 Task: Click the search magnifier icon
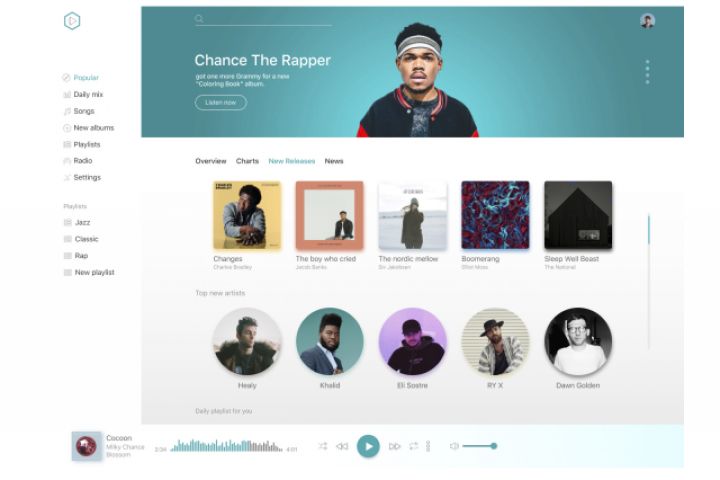(199, 18)
